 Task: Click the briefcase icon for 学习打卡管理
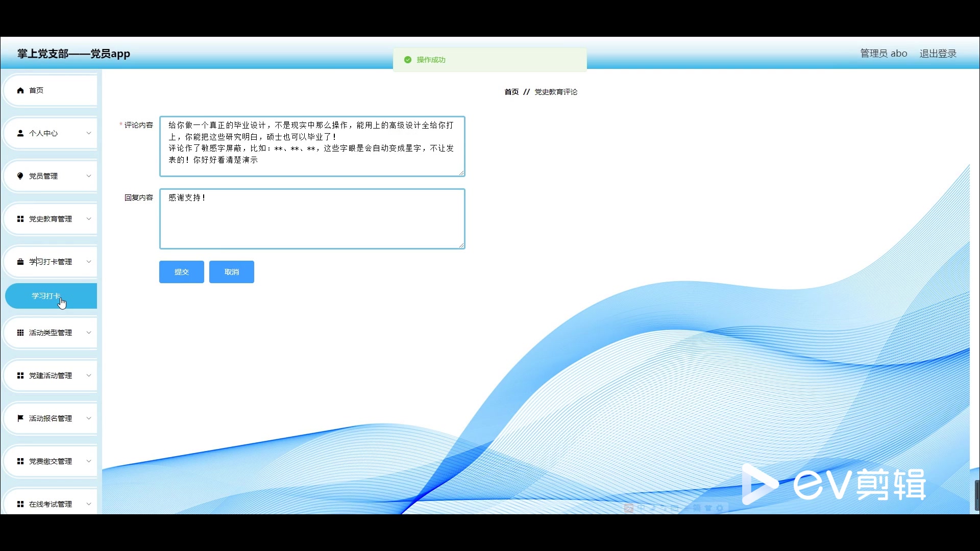pyautogui.click(x=20, y=262)
